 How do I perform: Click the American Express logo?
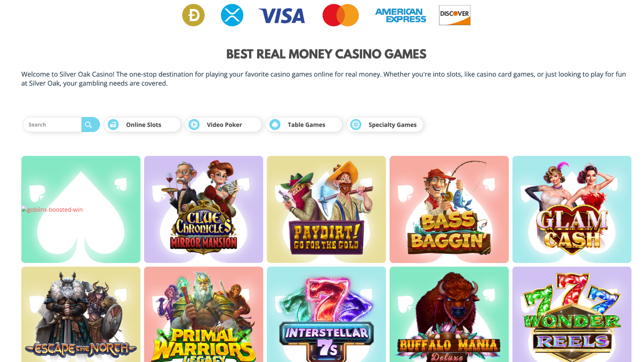pos(401,16)
